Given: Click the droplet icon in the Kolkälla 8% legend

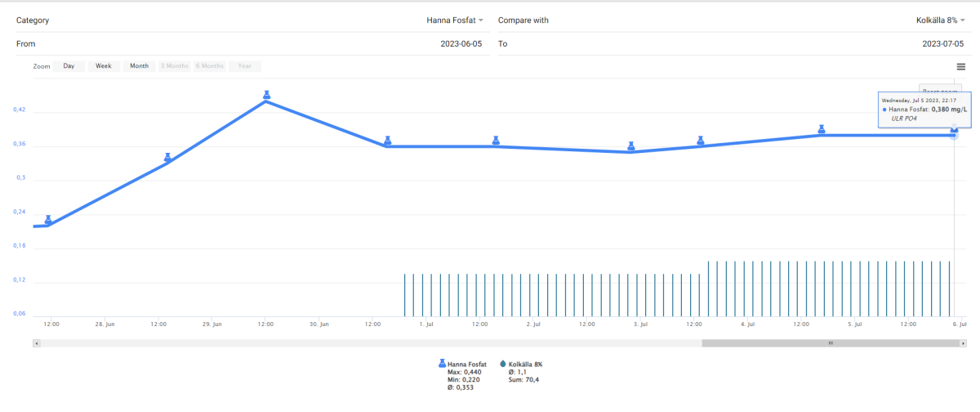Looking at the screenshot, I should pyautogui.click(x=502, y=363).
